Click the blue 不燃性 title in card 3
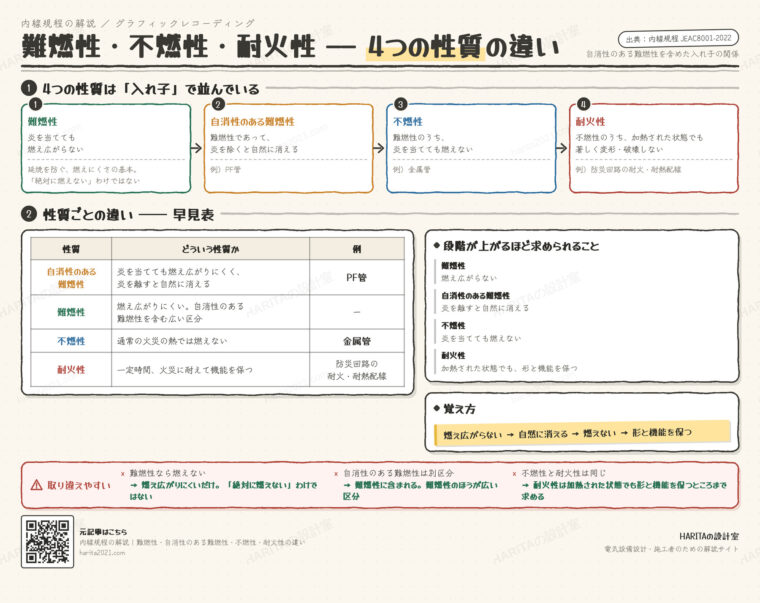Image resolution: width=760 pixels, height=603 pixels. pyautogui.click(x=408, y=122)
